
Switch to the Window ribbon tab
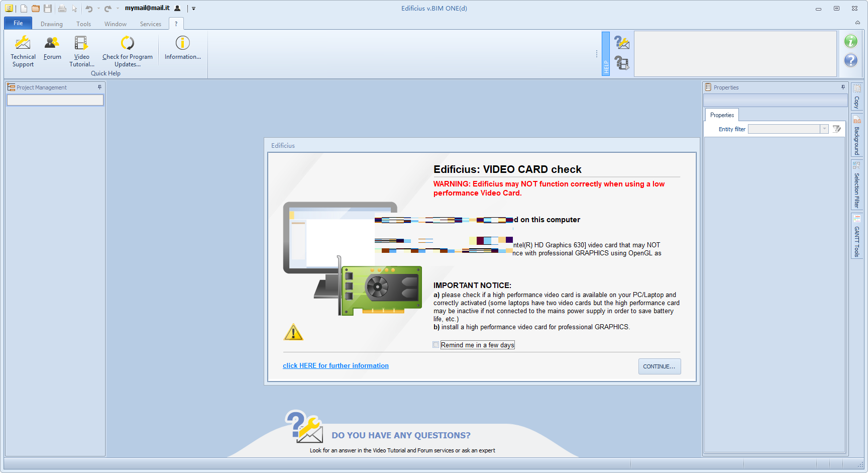[x=116, y=24]
